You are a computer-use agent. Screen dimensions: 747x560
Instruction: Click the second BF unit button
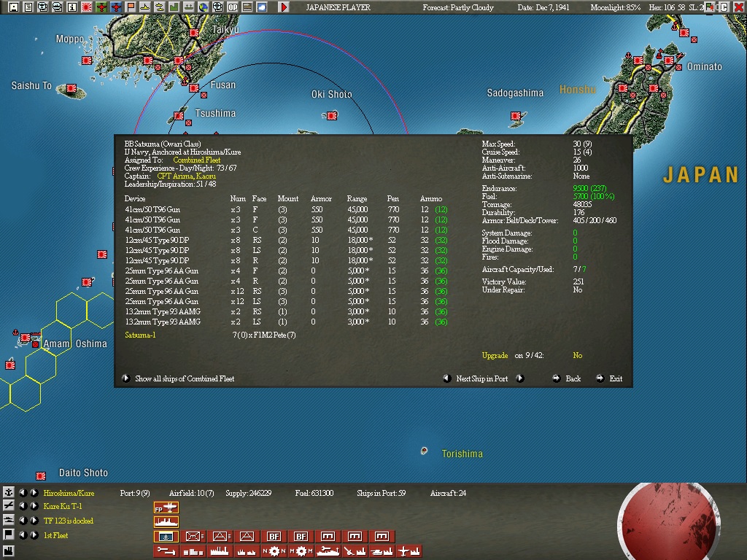pos(301,537)
